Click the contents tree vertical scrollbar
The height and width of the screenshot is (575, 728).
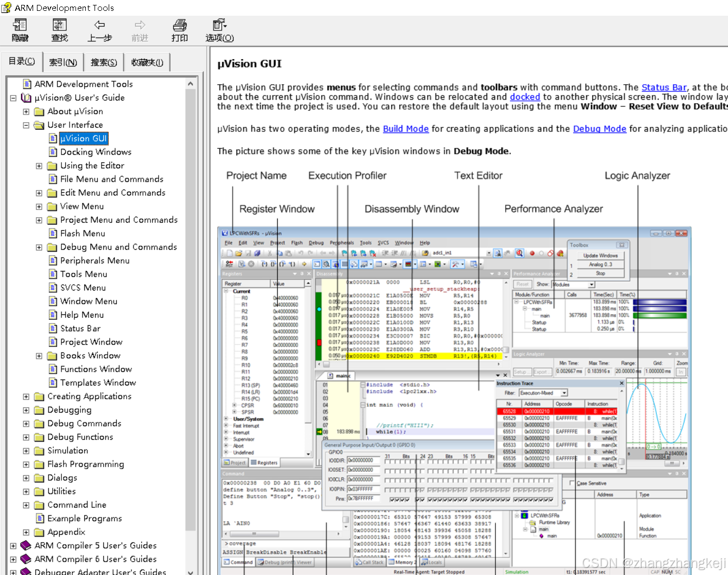190,326
